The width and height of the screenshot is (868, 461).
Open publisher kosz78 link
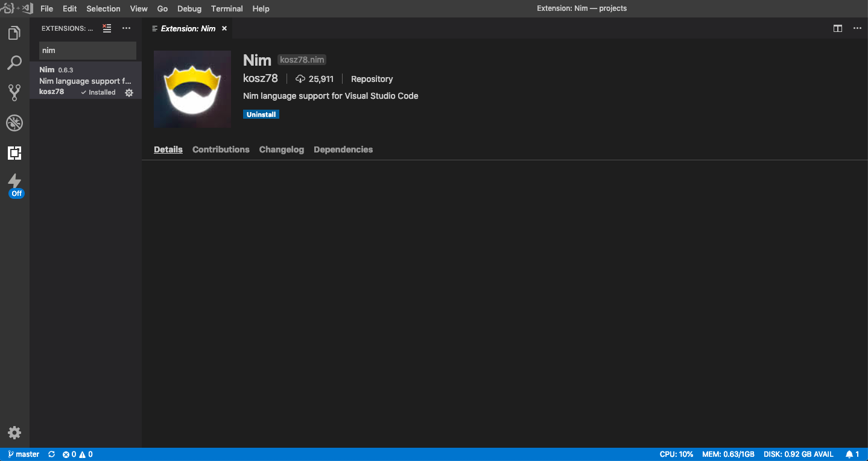(x=261, y=78)
